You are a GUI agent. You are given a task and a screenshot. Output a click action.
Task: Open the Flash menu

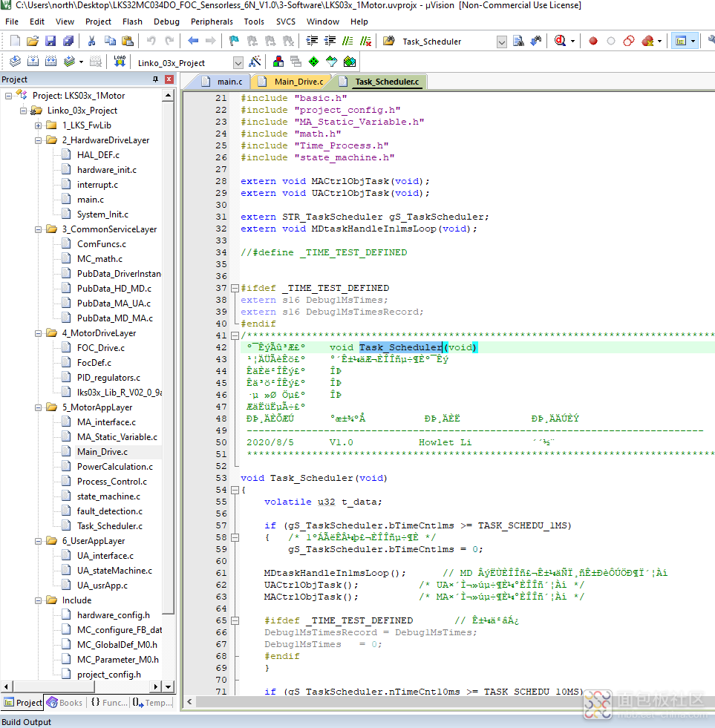pos(132,22)
